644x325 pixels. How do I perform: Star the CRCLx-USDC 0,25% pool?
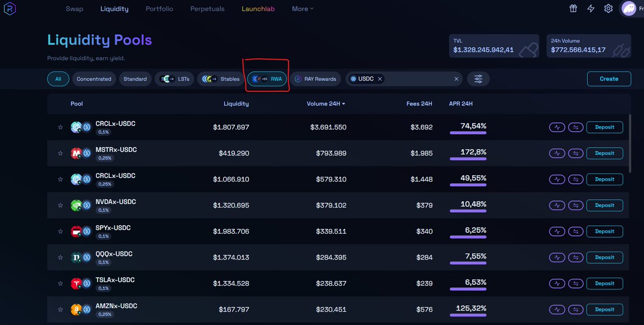(x=60, y=179)
